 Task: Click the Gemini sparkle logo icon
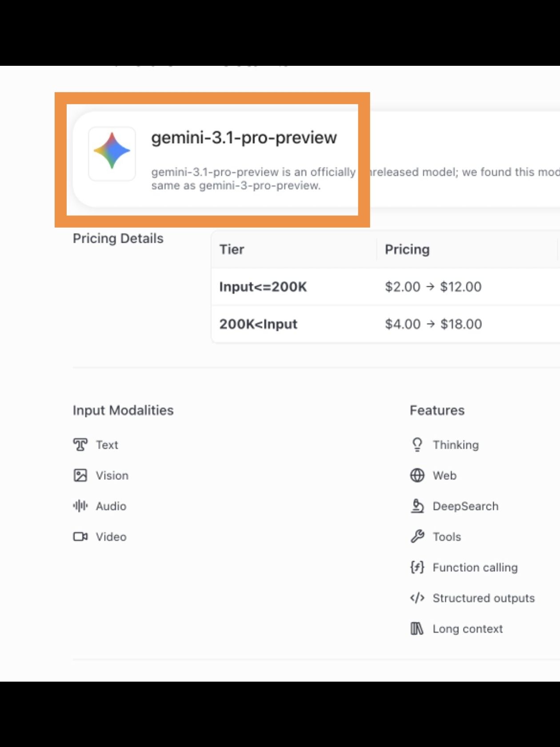pos(112,151)
